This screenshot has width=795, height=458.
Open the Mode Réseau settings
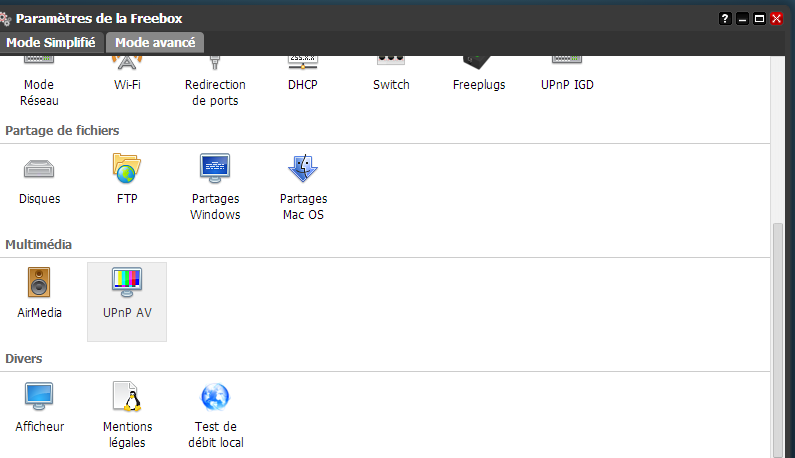pos(39,81)
